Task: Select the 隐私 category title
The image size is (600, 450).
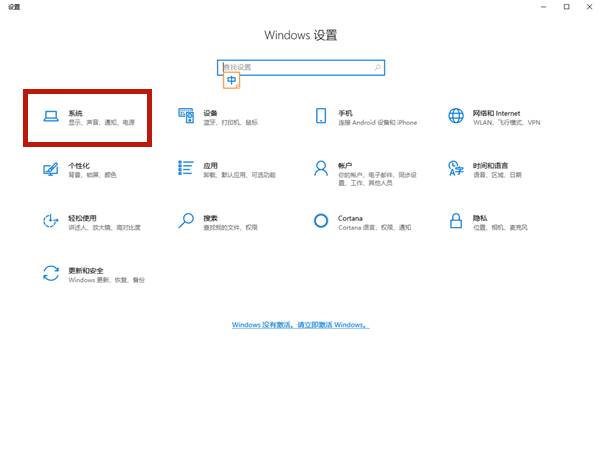Action: tap(480, 218)
